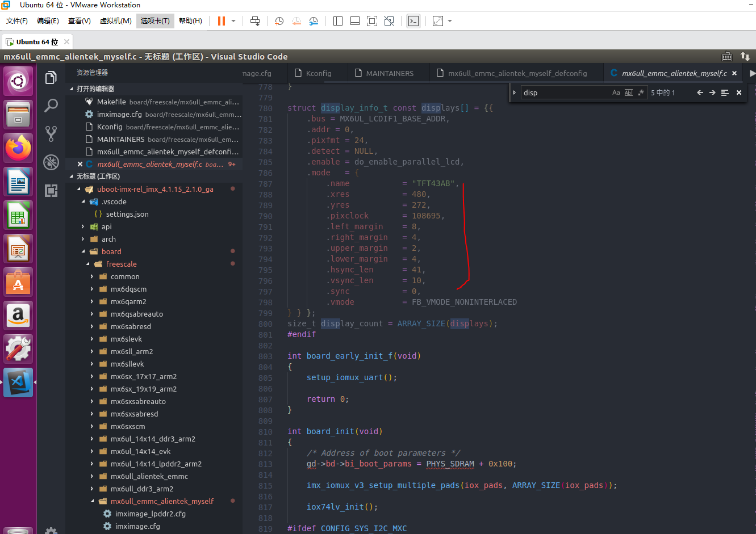Click the stretch guest display icon
Image resolution: width=756 pixels, height=534 pixels.
(x=437, y=21)
